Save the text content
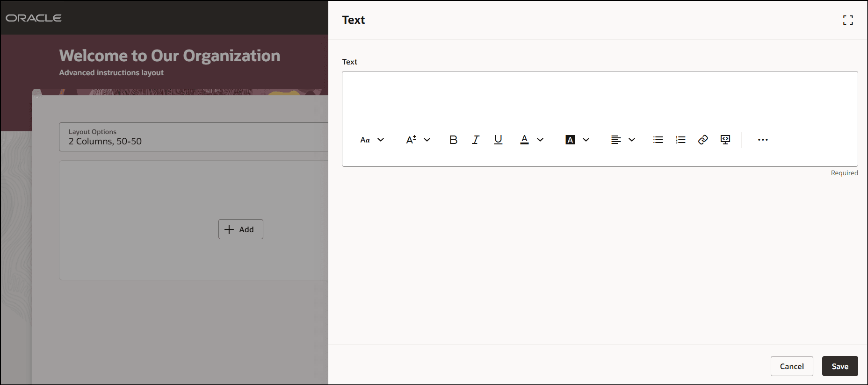The image size is (868, 385). (840, 366)
